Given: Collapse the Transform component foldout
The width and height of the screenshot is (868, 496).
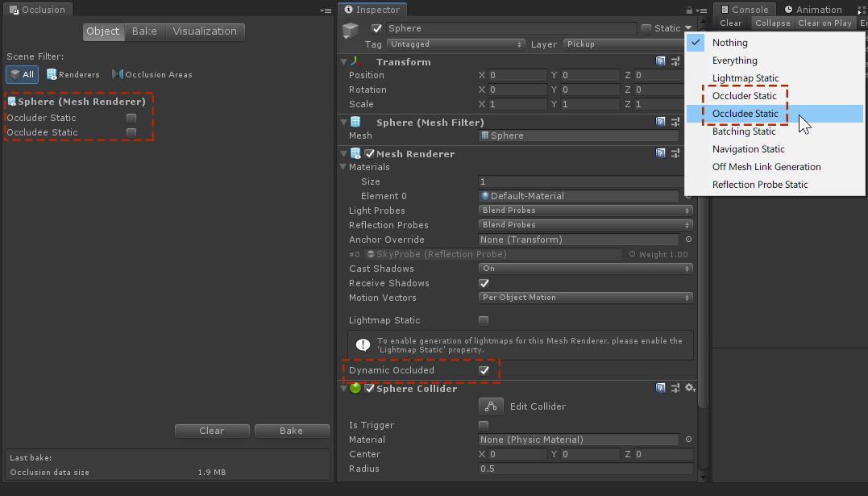Looking at the screenshot, I should pos(344,62).
